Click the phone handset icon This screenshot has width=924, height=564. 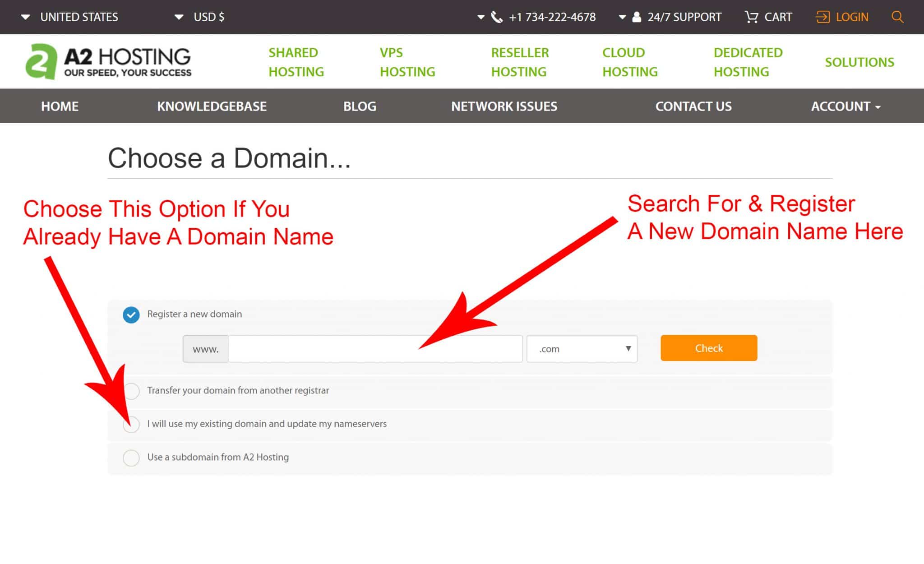[x=496, y=17]
